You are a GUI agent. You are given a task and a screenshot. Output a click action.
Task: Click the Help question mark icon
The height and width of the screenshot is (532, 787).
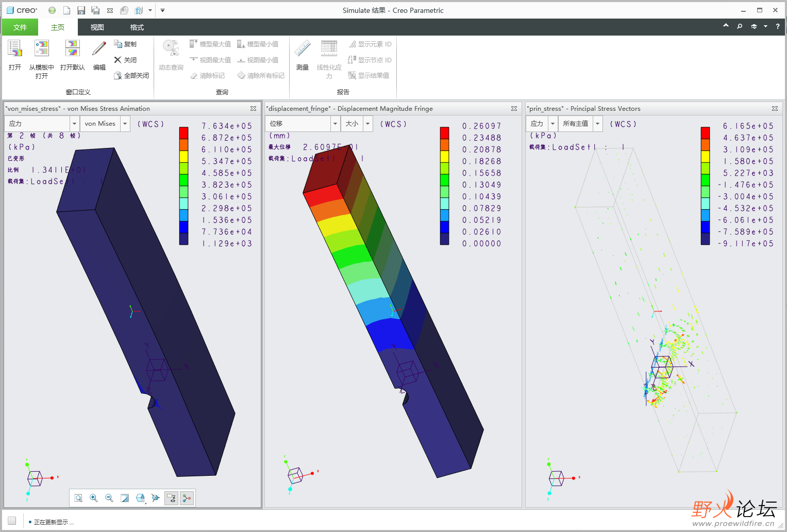coord(778,26)
